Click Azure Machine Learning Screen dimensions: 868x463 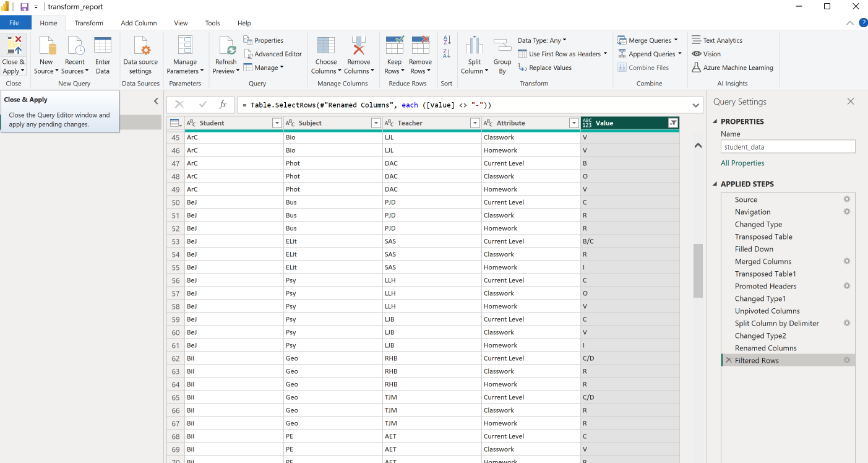(x=733, y=67)
